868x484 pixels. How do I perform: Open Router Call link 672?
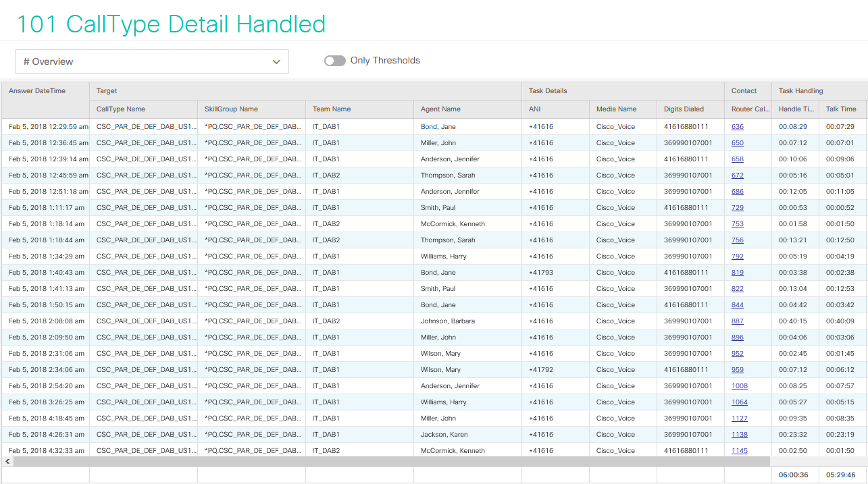pos(738,176)
